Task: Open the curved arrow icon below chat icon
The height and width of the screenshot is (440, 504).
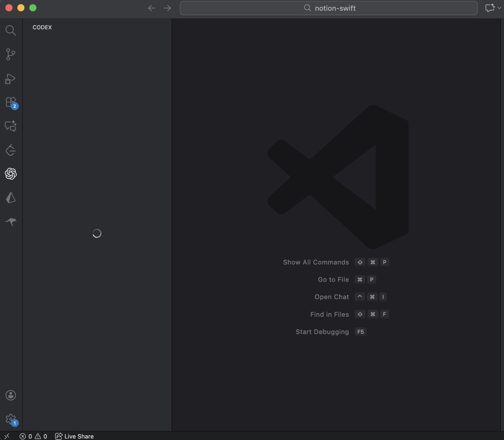Action: point(10,150)
